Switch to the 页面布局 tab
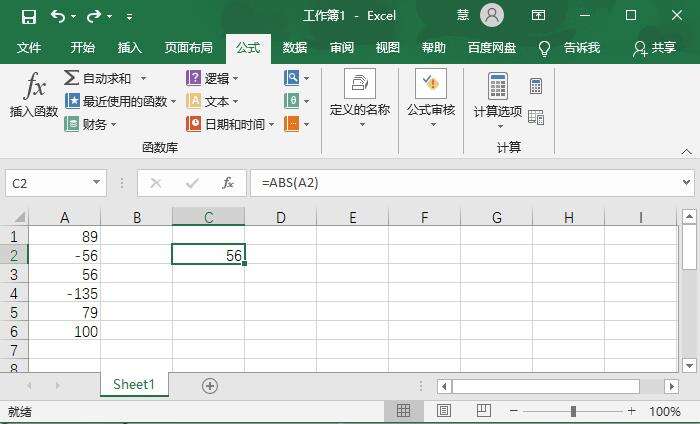Image resolution: width=700 pixels, height=424 pixels. pos(188,47)
